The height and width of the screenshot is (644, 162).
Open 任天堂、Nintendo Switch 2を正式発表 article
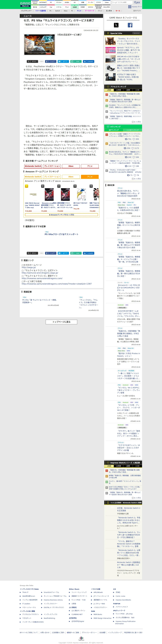click(129, 509)
